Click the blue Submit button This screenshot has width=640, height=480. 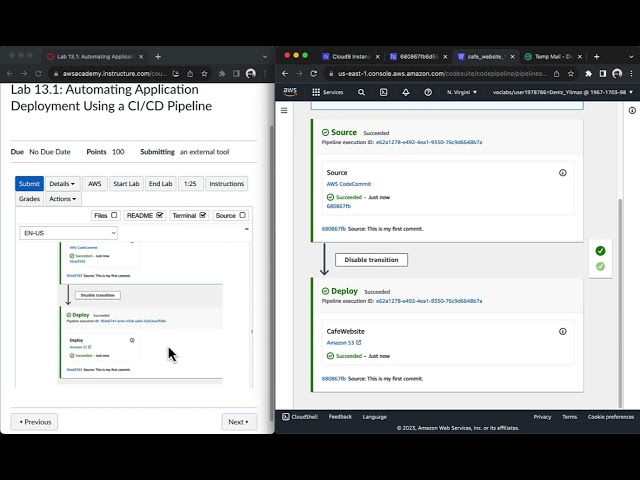(x=29, y=184)
